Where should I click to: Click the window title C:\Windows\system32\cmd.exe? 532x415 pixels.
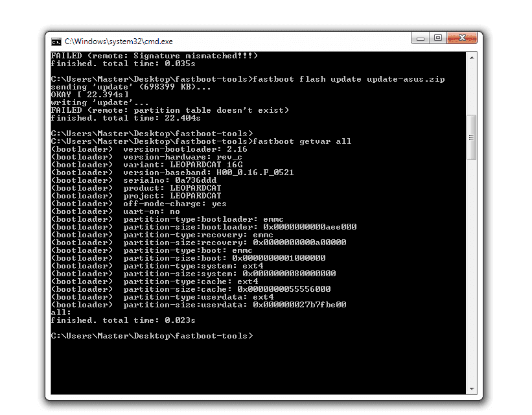119,41
